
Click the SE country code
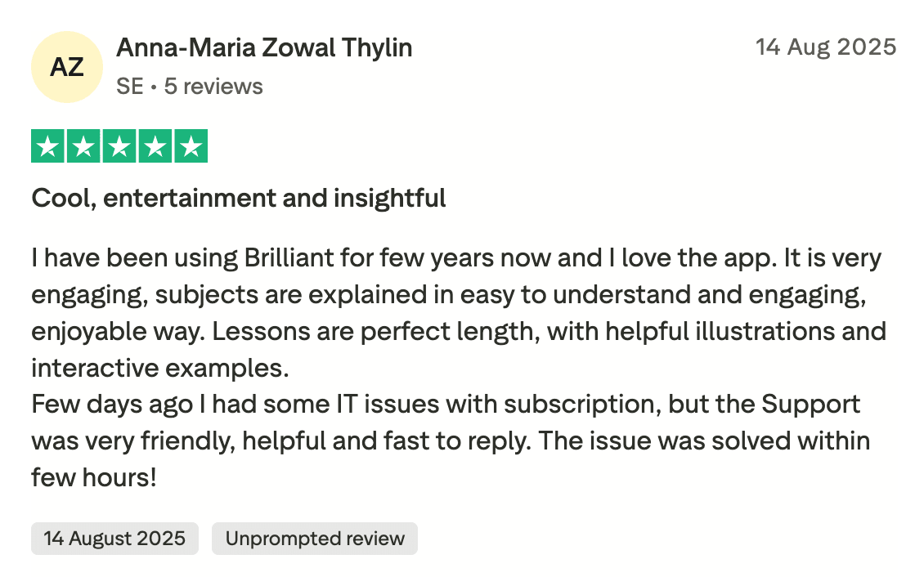click(x=129, y=87)
